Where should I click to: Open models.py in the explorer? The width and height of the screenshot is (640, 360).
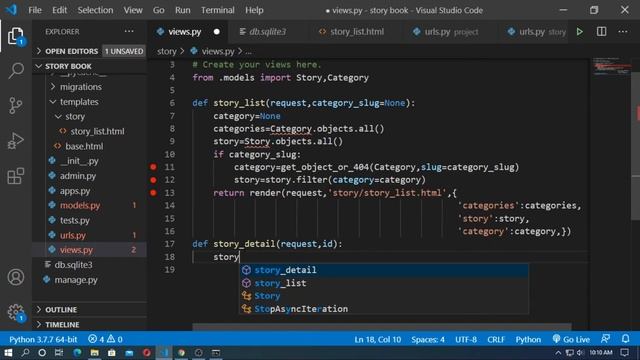tap(80, 205)
